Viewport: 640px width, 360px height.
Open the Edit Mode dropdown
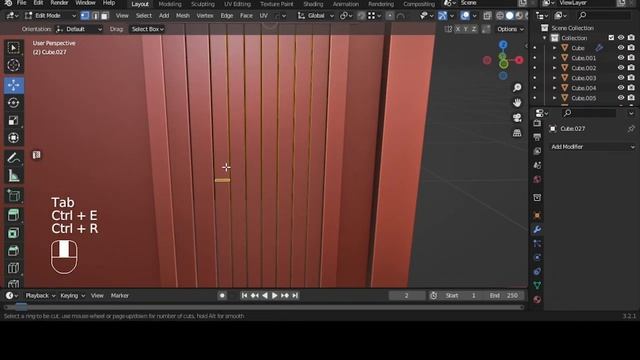point(50,16)
